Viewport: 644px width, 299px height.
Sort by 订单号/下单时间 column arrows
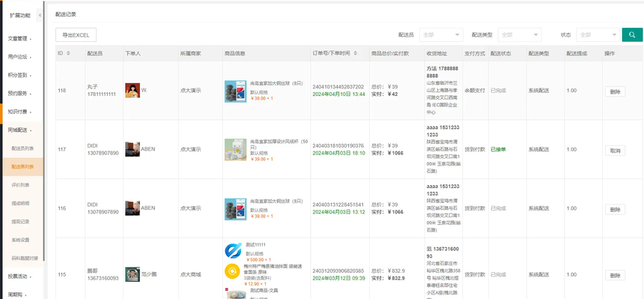coord(355,53)
